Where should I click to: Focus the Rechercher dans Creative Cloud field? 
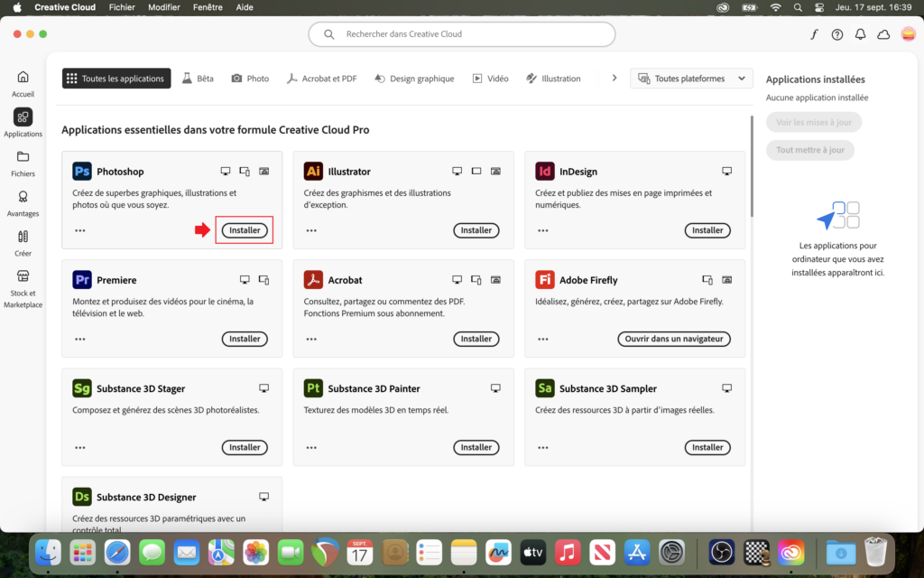[x=462, y=34]
